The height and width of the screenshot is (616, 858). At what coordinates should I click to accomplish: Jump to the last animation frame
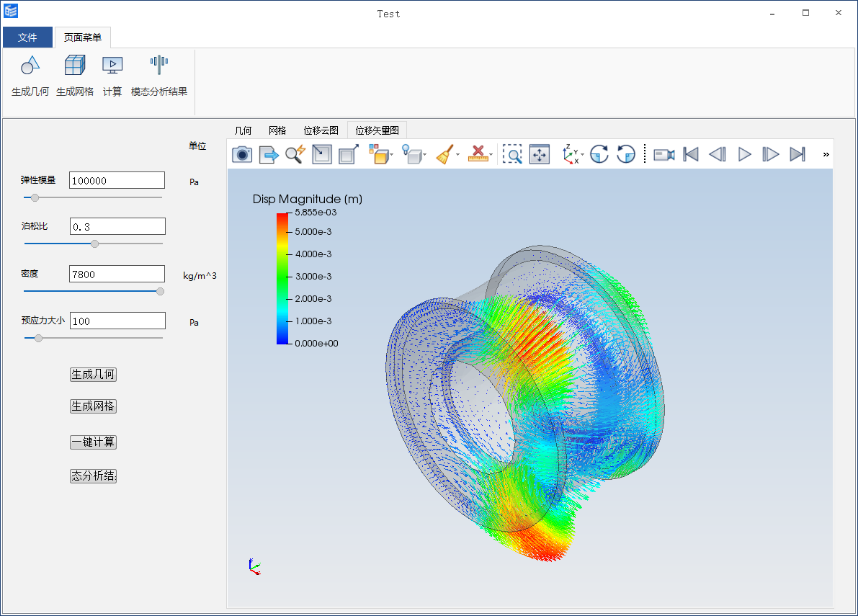[x=797, y=154]
